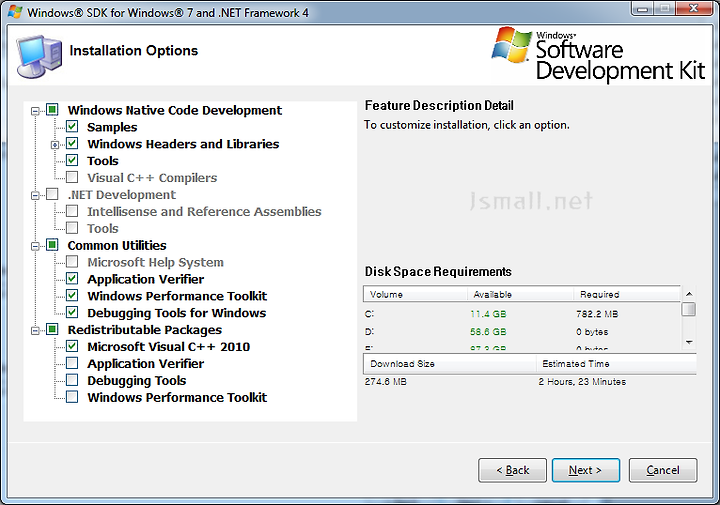Click disk space list scroll up arrow
Screen dimensions: 720x505
pos(689,294)
